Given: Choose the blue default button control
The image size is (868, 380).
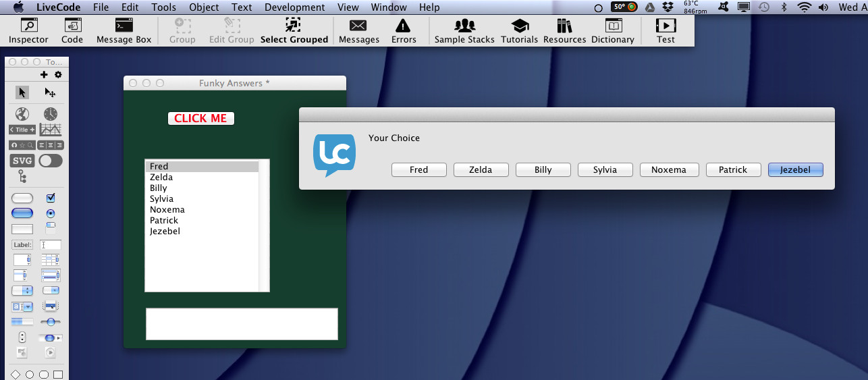Looking at the screenshot, I should tap(22, 213).
